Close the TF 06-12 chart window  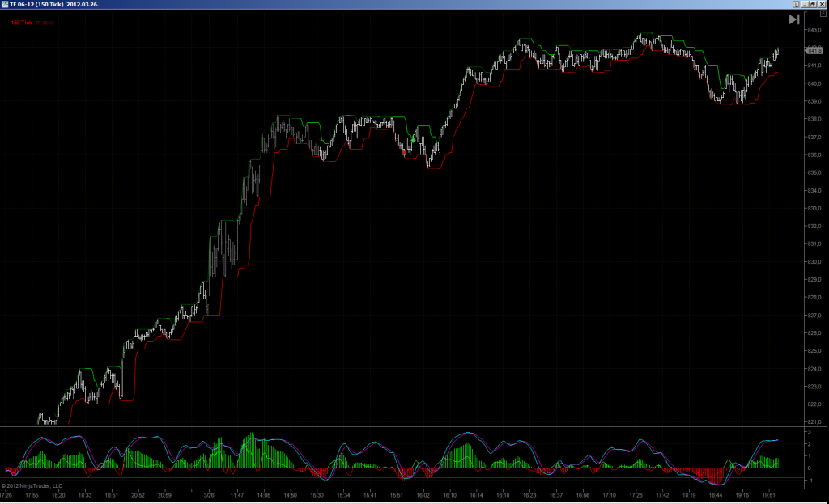tap(822, 4)
